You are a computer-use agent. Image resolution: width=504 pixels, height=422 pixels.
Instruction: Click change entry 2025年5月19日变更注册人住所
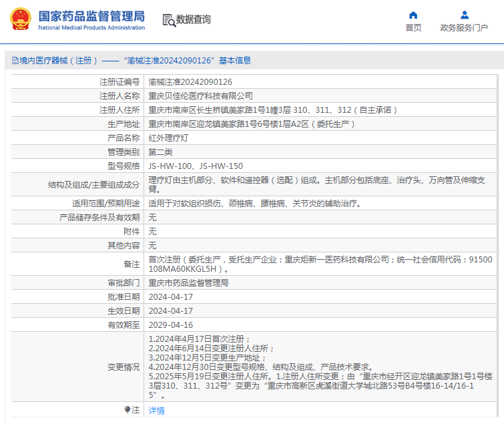pyautogui.click(x=320, y=385)
